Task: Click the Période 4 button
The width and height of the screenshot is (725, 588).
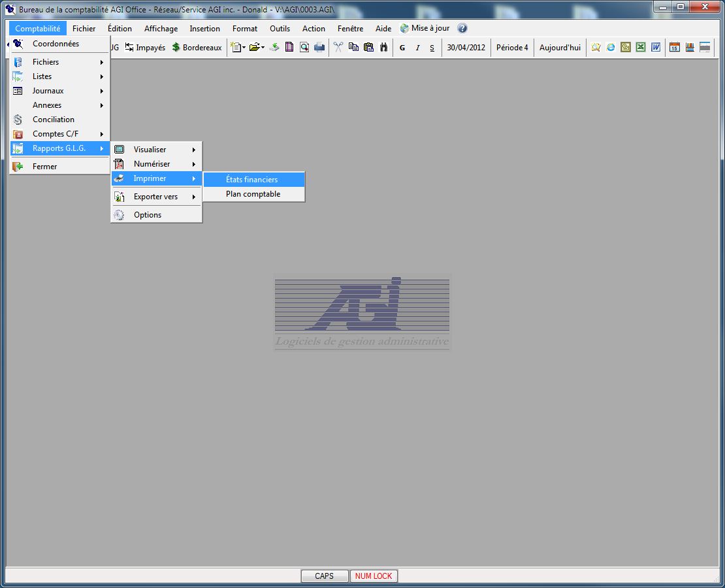Action: [x=512, y=48]
